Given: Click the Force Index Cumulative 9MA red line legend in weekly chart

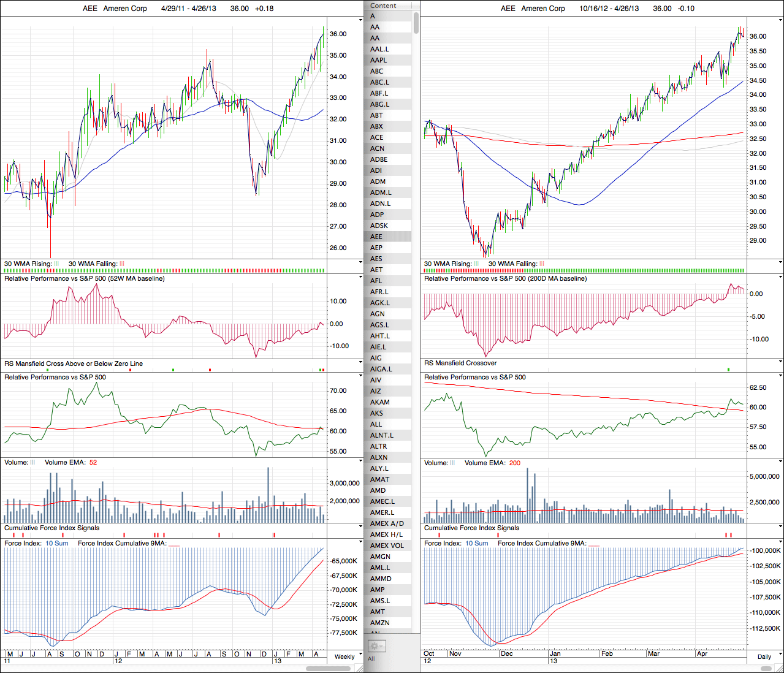Looking at the screenshot, I should point(174,544).
